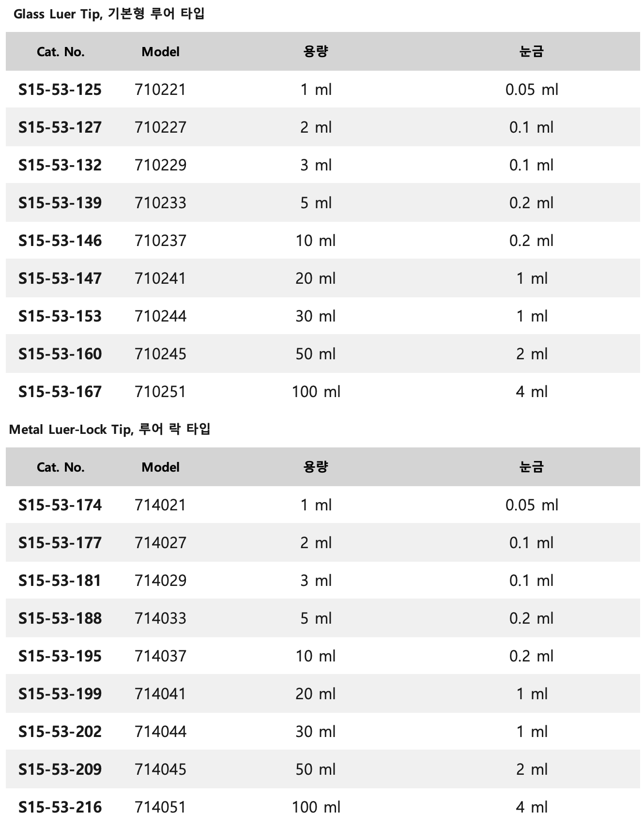Select model number 714033

coord(160,618)
